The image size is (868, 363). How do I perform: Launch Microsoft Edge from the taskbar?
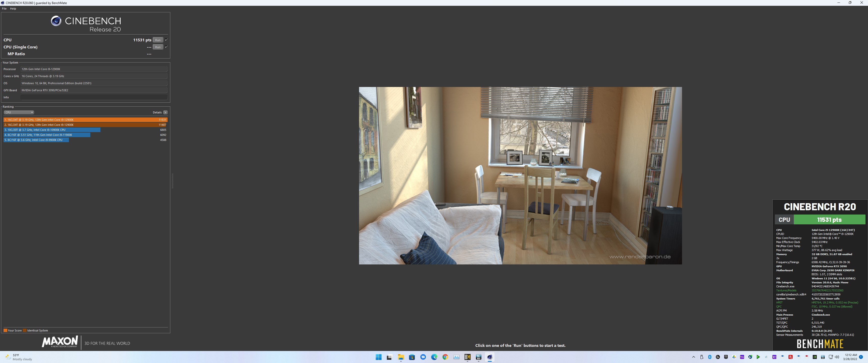tap(434, 357)
